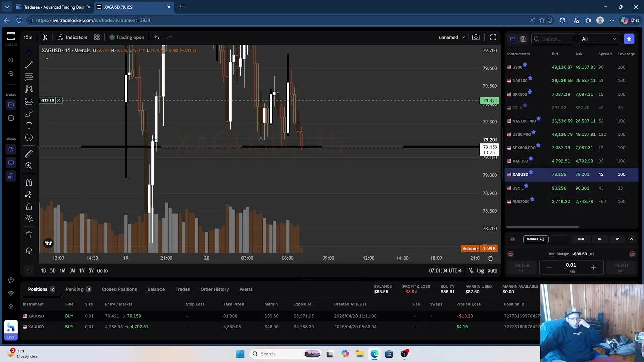
Task: Toggle the favorites star filter button
Action: pyautogui.click(x=629, y=39)
